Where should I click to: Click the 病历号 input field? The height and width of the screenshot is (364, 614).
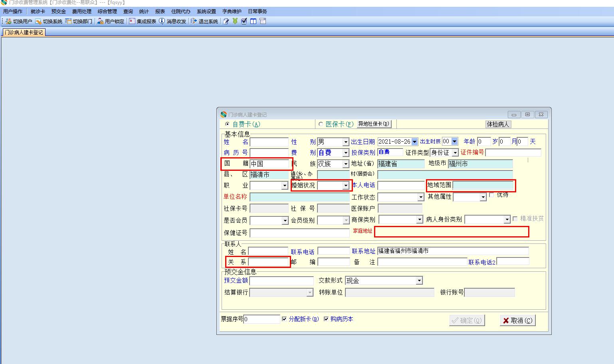click(x=269, y=153)
